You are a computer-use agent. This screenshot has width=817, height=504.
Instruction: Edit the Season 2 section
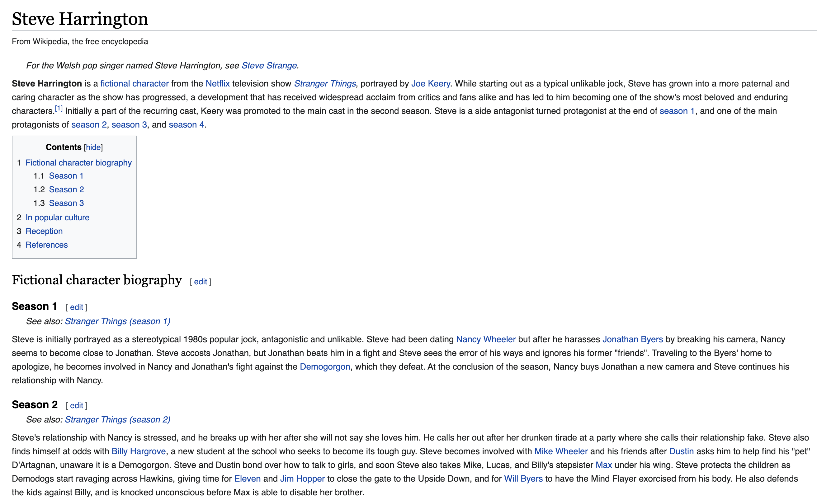click(76, 405)
